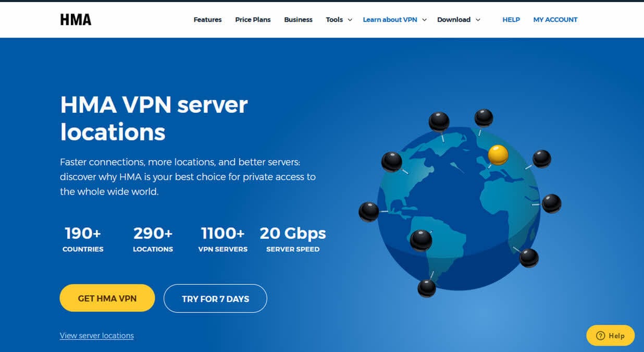Open the Features page
The width and height of the screenshot is (644, 352).
coord(207,20)
